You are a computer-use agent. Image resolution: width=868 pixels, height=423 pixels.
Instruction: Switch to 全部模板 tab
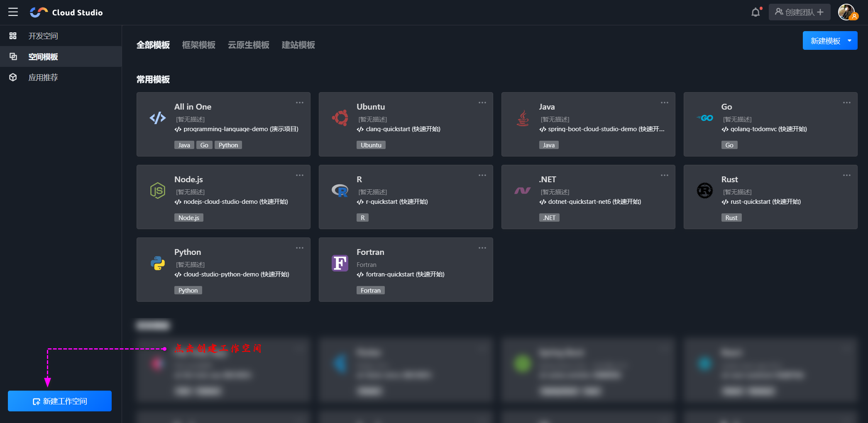(x=153, y=45)
